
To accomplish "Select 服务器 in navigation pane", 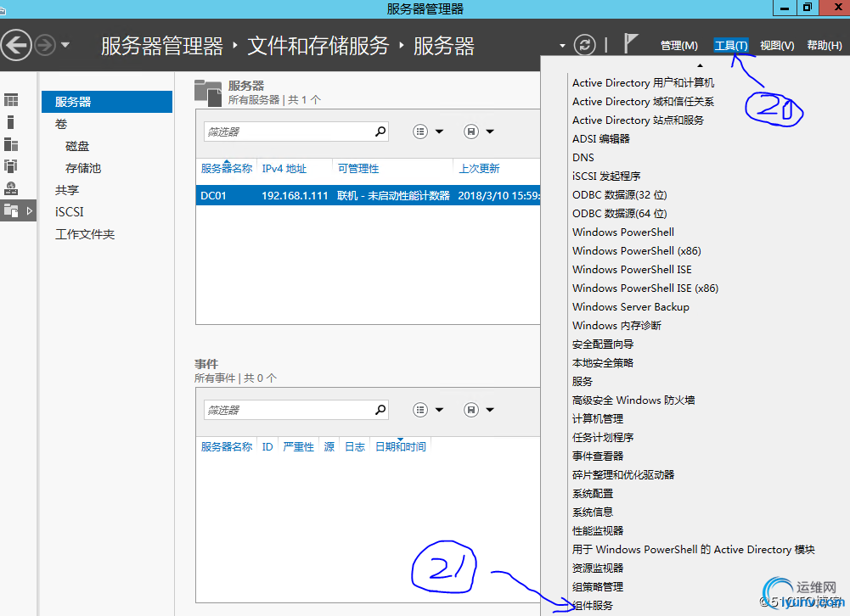I will pyautogui.click(x=107, y=102).
